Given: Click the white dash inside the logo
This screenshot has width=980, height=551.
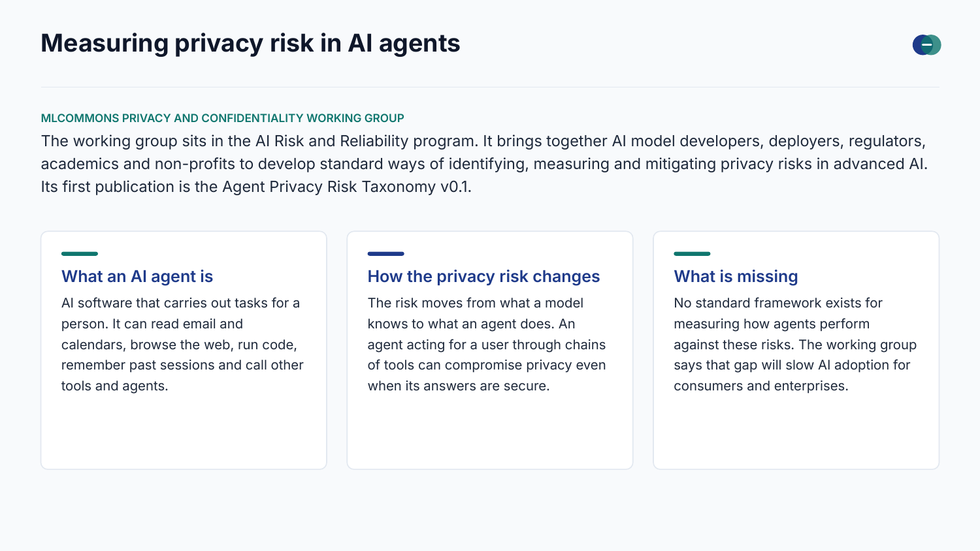Looking at the screenshot, I should pos(926,45).
